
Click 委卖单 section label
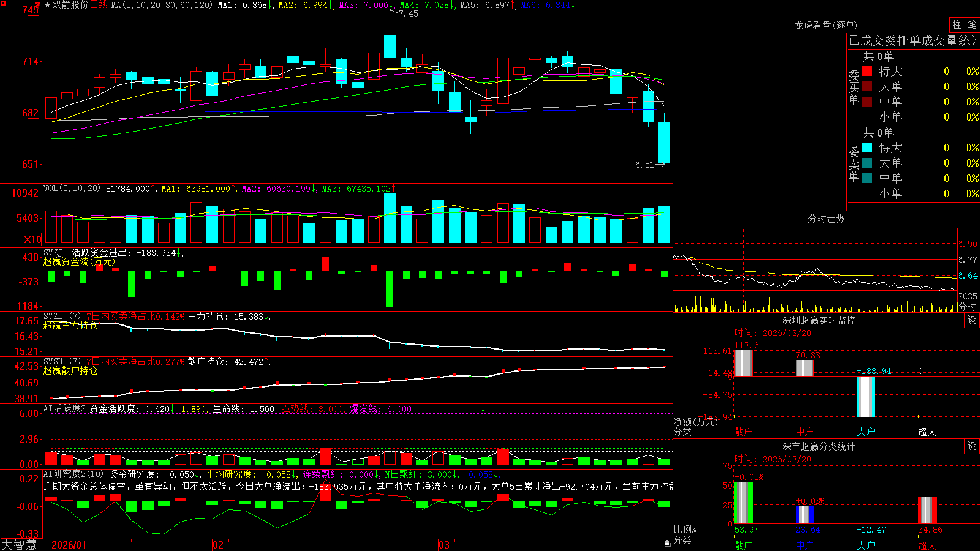point(854,163)
